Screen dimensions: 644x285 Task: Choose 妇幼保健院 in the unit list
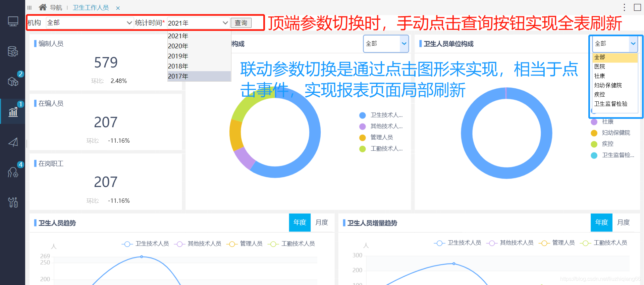(615, 85)
